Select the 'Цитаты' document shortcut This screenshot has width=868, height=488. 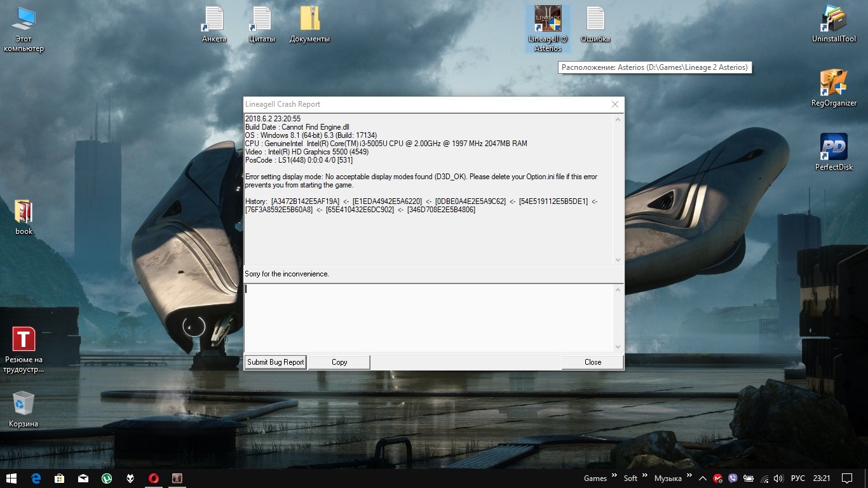(262, 25)
